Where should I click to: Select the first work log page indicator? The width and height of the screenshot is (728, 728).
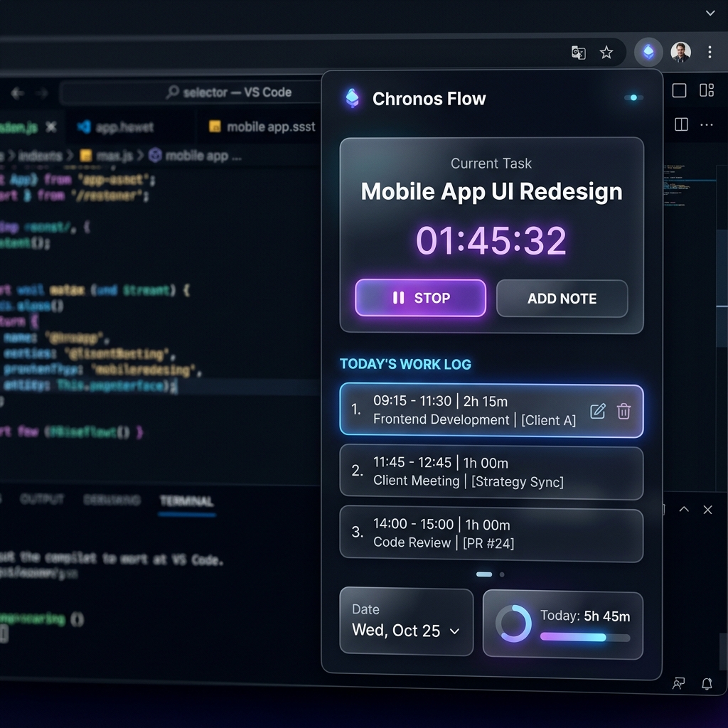(483, 574)
